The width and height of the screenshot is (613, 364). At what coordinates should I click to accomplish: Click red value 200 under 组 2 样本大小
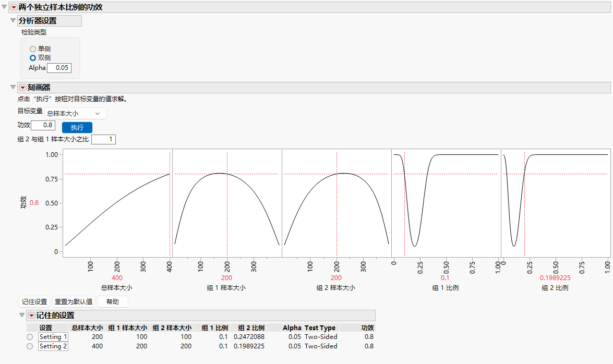pos(336,278)
